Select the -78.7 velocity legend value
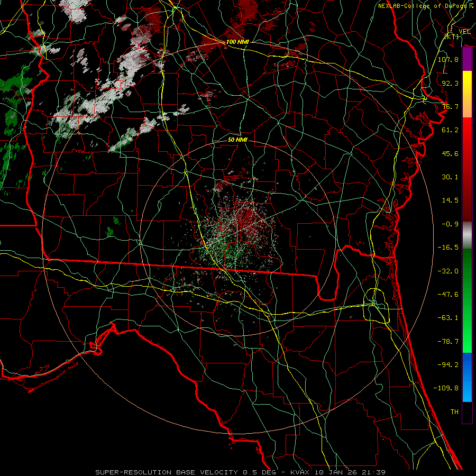Viewport: 476px width, 476px height. (448, 342)
